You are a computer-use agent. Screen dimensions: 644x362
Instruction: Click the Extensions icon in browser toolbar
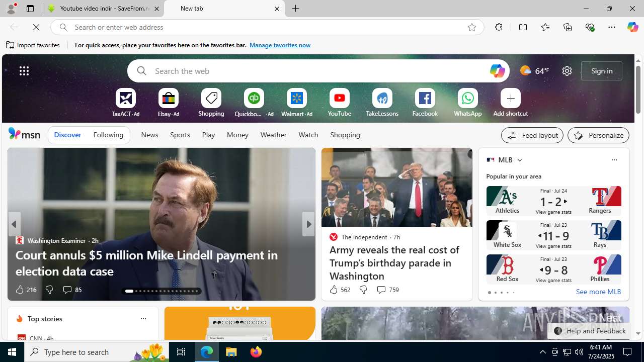click(499, 27)
